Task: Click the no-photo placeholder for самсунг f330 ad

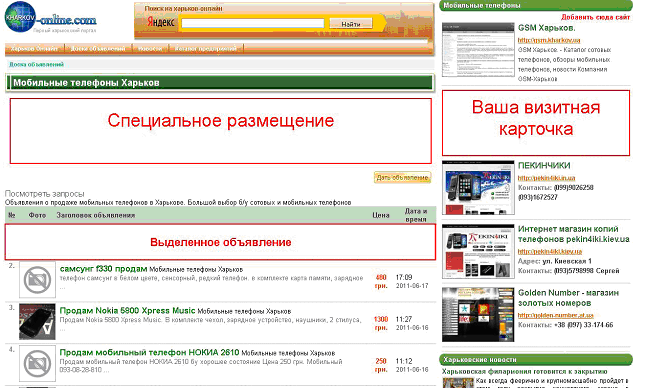Action: (x=37, y=280)
